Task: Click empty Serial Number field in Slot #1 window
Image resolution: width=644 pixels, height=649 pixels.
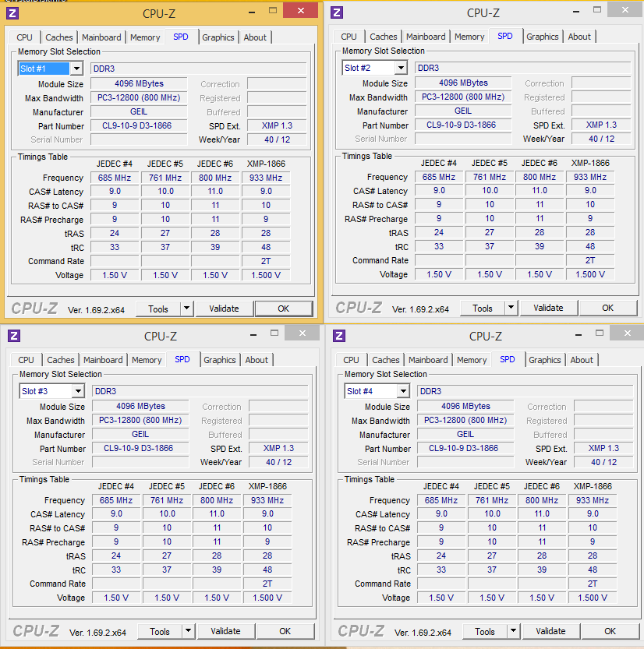Action: click(139, 139)
